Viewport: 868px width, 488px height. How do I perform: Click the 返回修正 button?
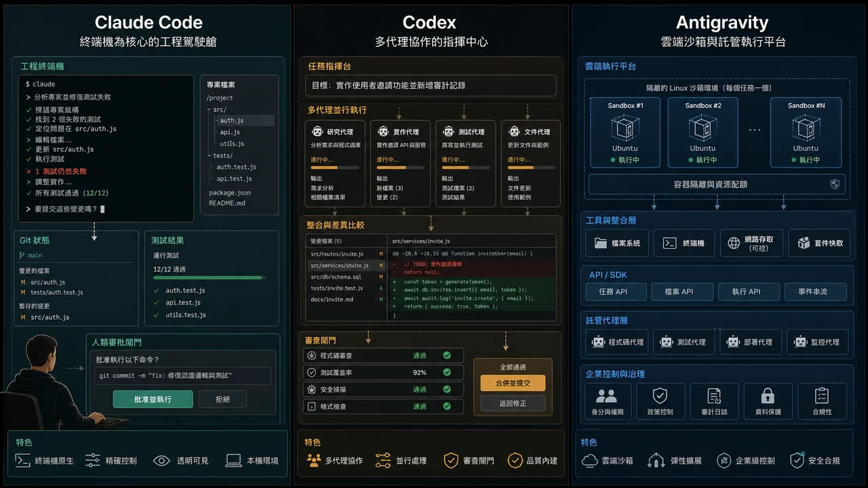coord(513,403)
